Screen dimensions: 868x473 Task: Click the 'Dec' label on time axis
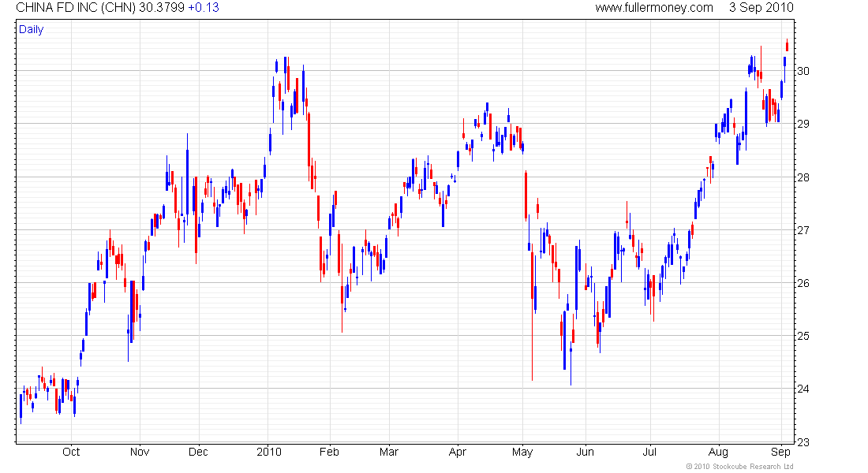point(198,452)
